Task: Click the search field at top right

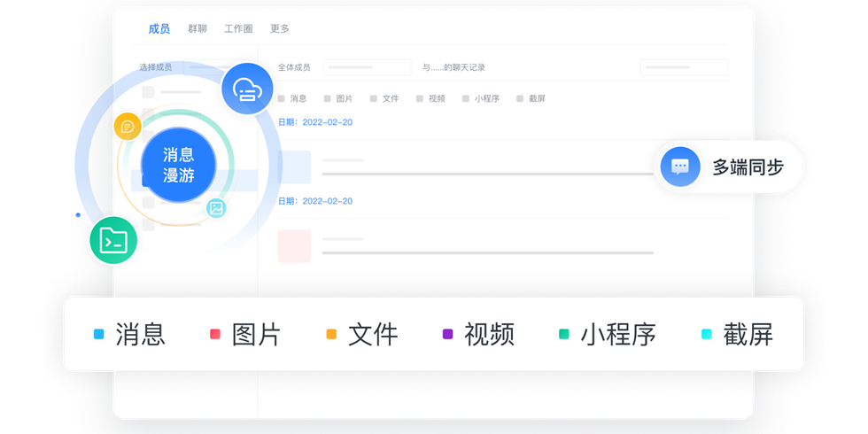Action: (x=683, y=67)
